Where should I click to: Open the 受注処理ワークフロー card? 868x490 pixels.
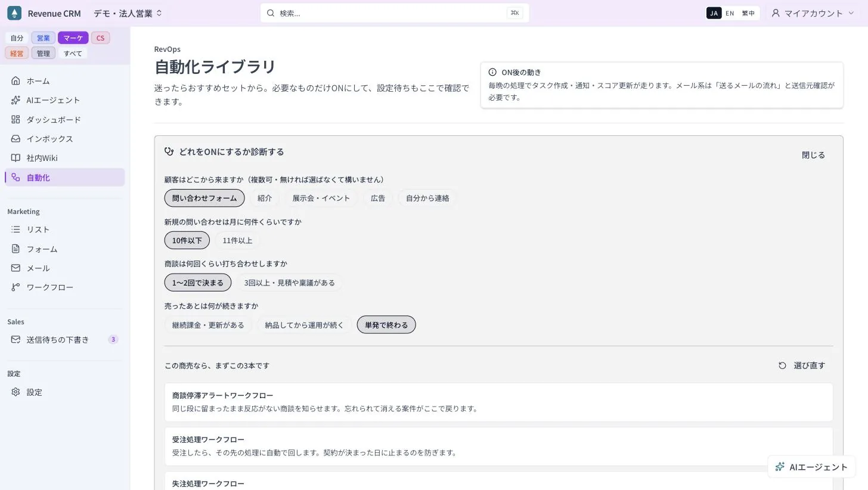(498, 446)
